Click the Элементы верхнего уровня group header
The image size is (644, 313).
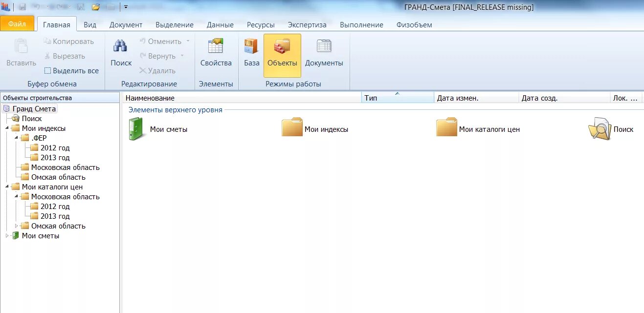pyautogui.click(x=176, y=110)
